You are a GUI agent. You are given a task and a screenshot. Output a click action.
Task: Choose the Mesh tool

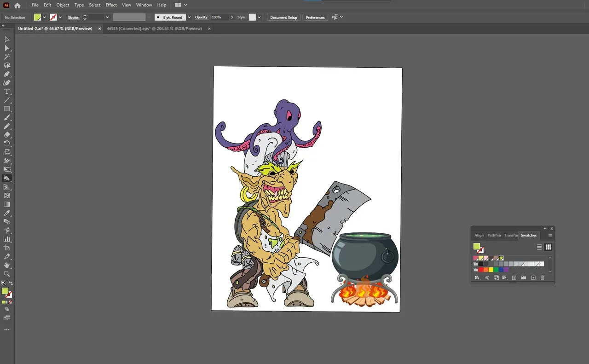[x=7, y=196]
